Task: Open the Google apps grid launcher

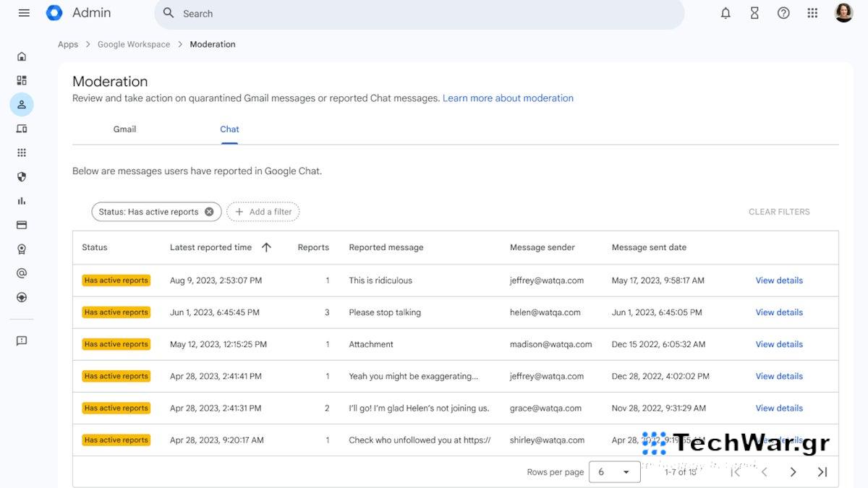Action: [x=812, y=13]
